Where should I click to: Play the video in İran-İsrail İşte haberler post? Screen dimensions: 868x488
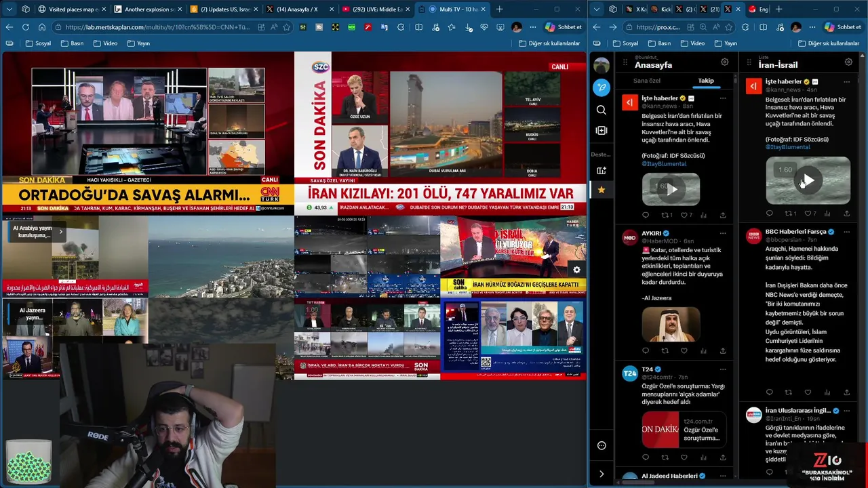click(808, 181)
